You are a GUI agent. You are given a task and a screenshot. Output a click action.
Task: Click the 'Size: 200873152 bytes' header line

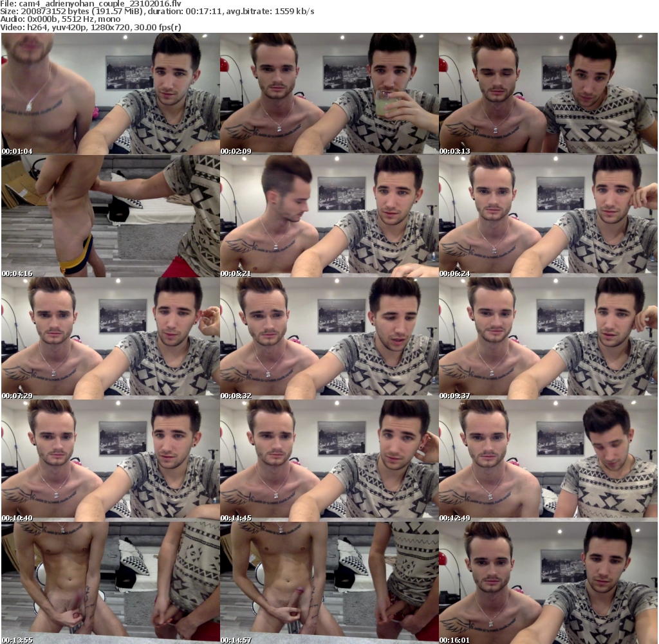coord(157,12)
